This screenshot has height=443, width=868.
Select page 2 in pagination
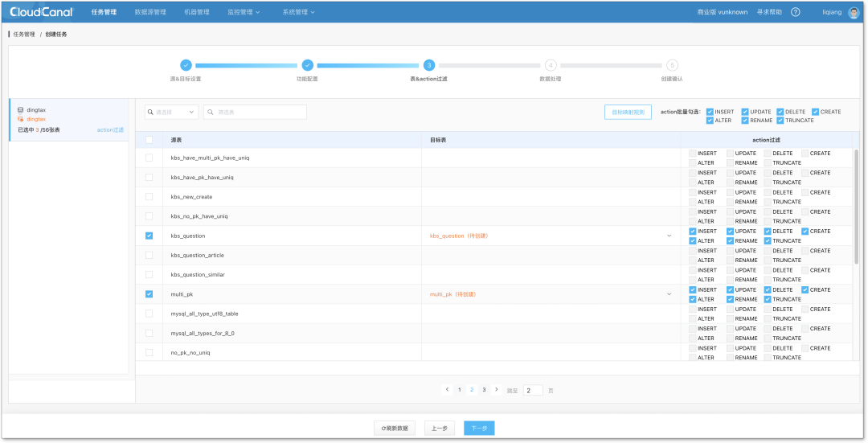pos(472,390)
